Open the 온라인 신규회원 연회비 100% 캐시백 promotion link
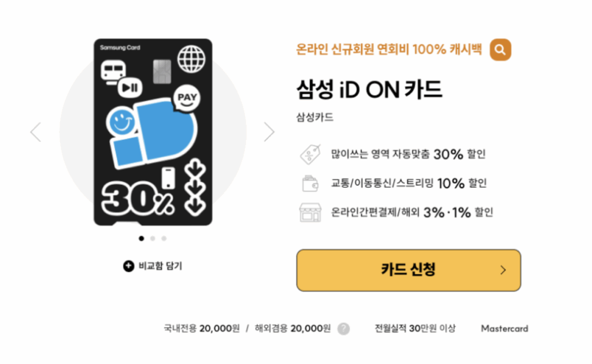The width and height of the screenshot is (592, 364). [x=389, y=50]
